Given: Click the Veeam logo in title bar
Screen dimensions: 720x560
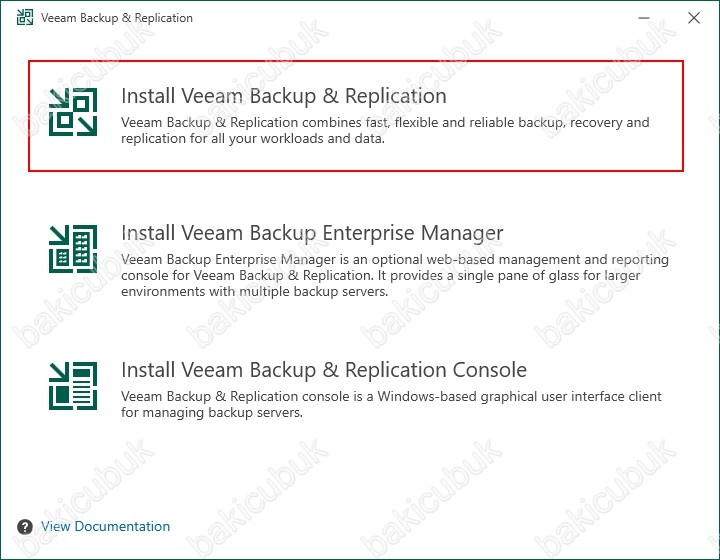Looking at the screenshot, I should pyautogui.click(x=25, y=18).
